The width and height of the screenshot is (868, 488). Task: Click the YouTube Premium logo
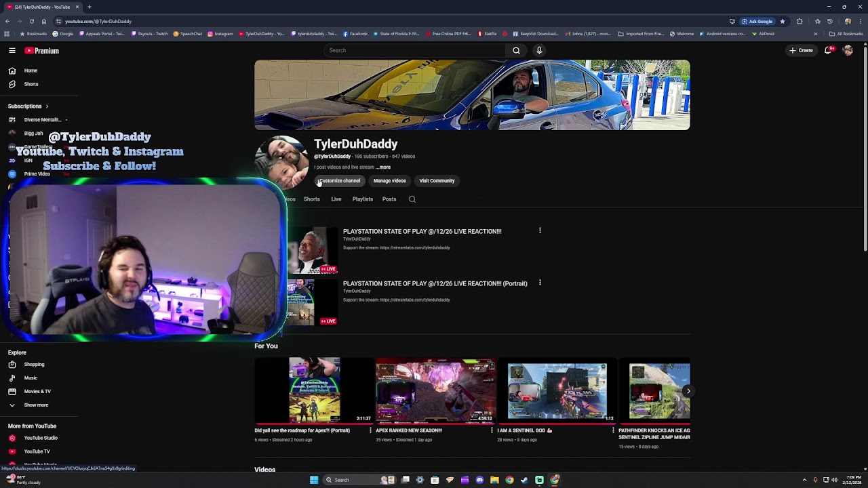point(42,50)
